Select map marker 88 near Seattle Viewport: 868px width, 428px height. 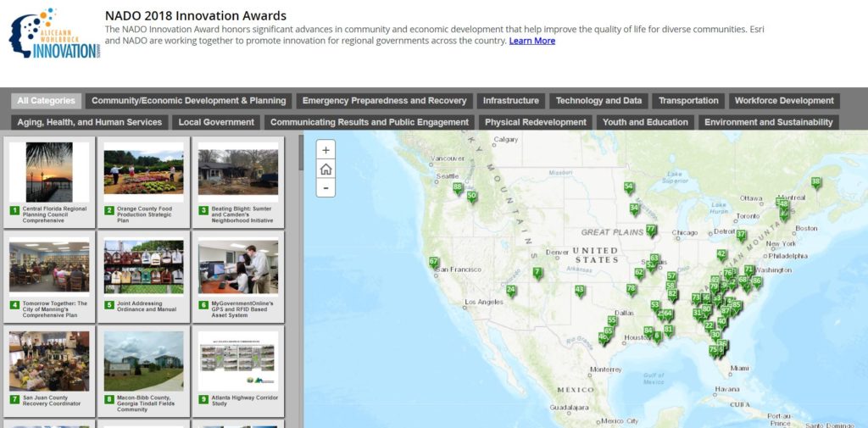pos(457,189)
